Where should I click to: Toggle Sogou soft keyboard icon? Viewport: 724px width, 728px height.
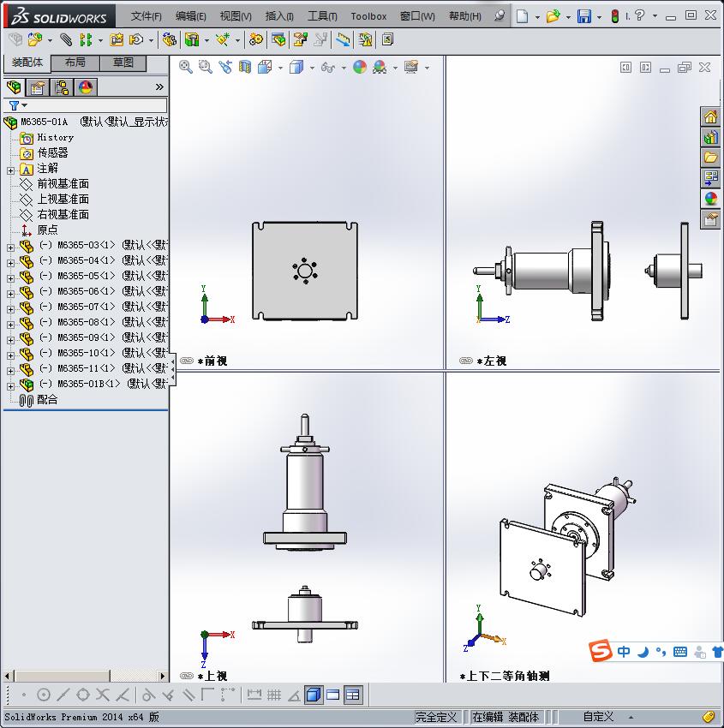pyautogui.click(x=680, y=652)
